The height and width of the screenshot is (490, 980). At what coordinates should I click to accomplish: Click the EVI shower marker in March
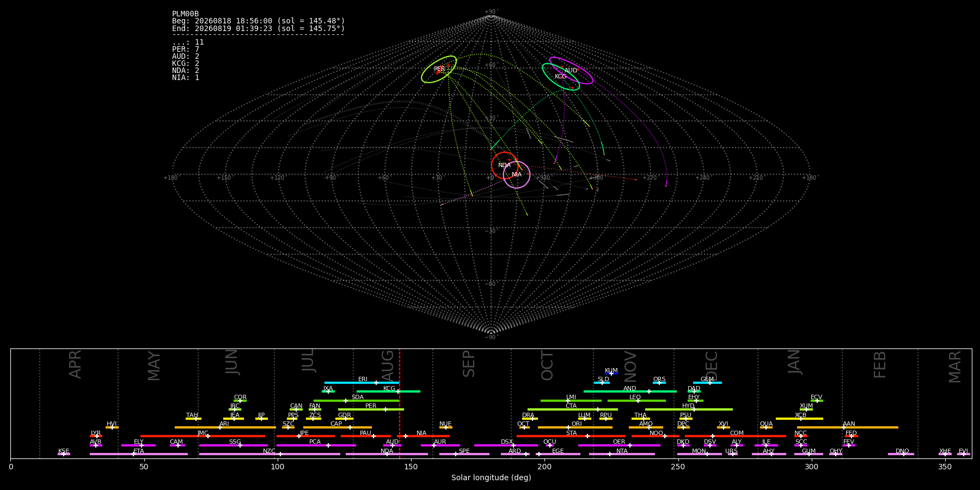964,454
